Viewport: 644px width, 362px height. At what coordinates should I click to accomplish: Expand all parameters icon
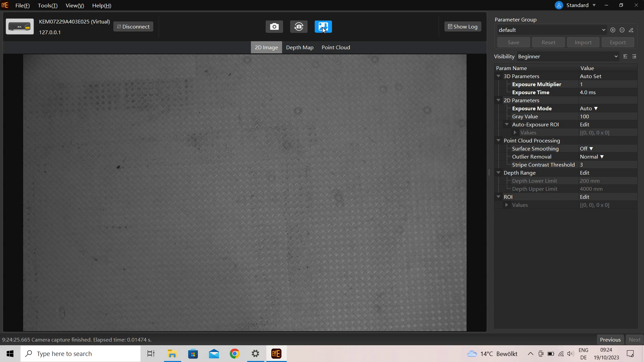point(625,57)
